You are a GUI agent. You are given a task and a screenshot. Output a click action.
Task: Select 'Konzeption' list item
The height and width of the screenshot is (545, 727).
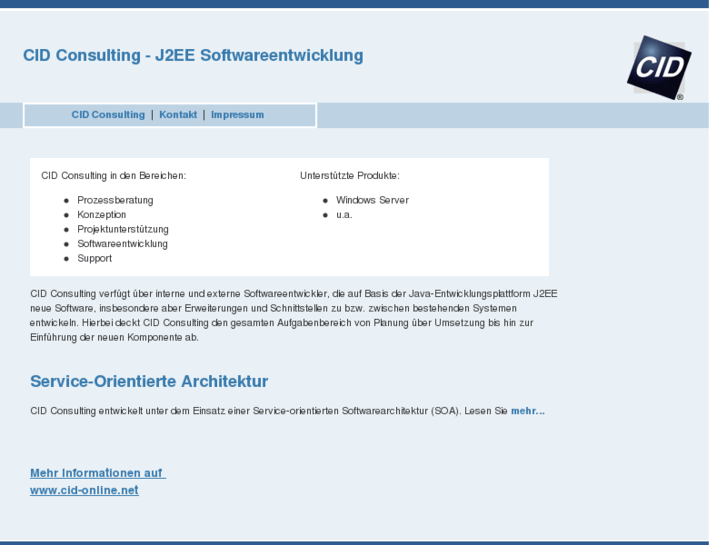102,215
